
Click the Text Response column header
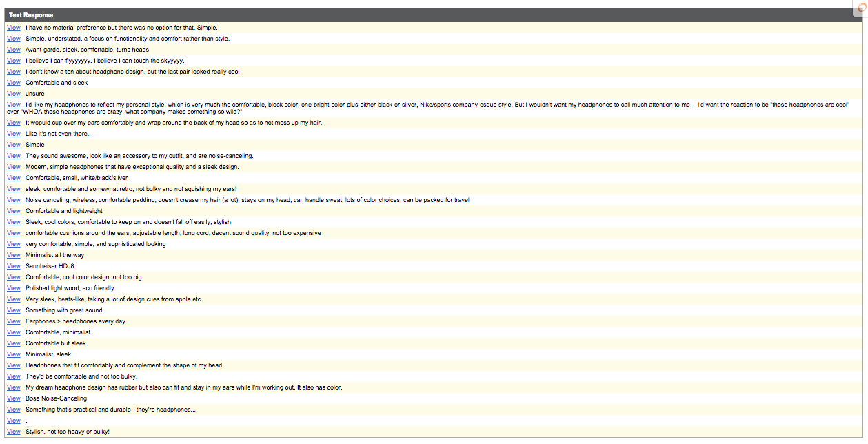pos(31,15)
